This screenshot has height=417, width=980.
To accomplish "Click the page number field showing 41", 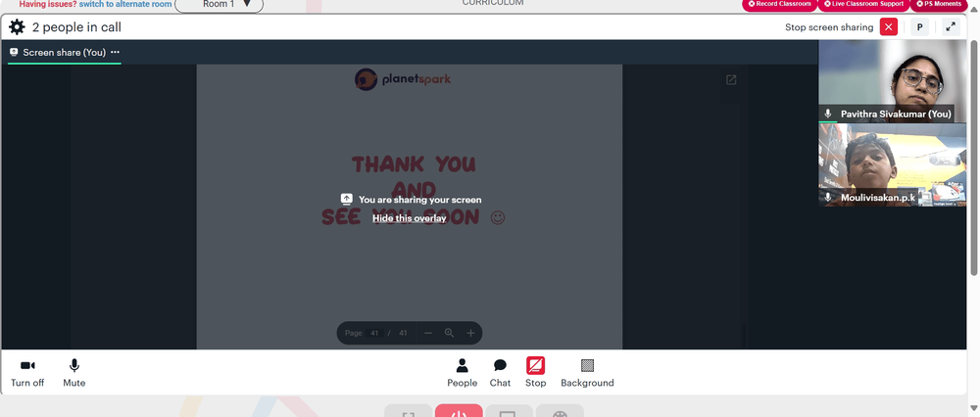I will click(375, 333).
